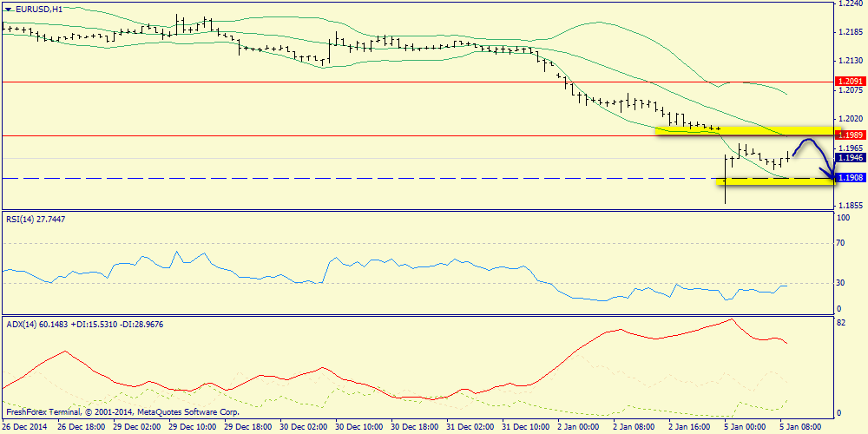Click the 1.2185 price scale value
Screen dimensions: 868x434
tap(850, 33)
